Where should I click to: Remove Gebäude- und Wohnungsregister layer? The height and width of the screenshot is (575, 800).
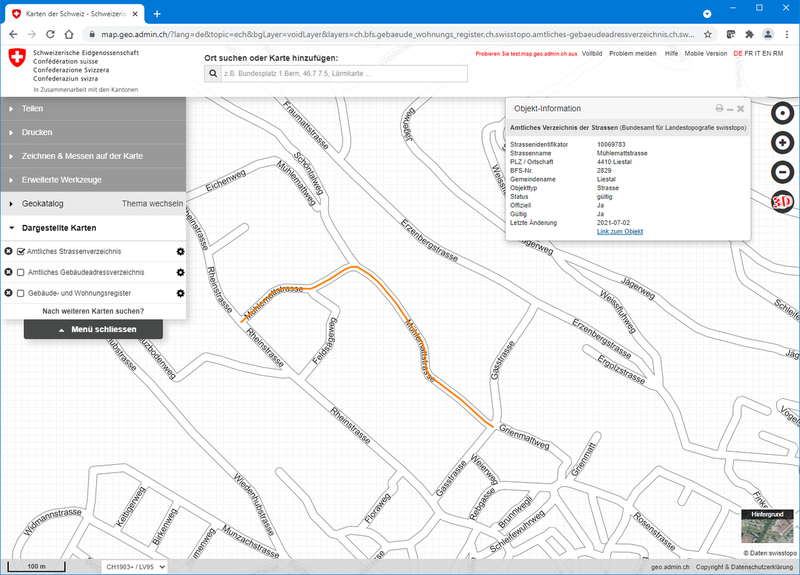(8, 293)
